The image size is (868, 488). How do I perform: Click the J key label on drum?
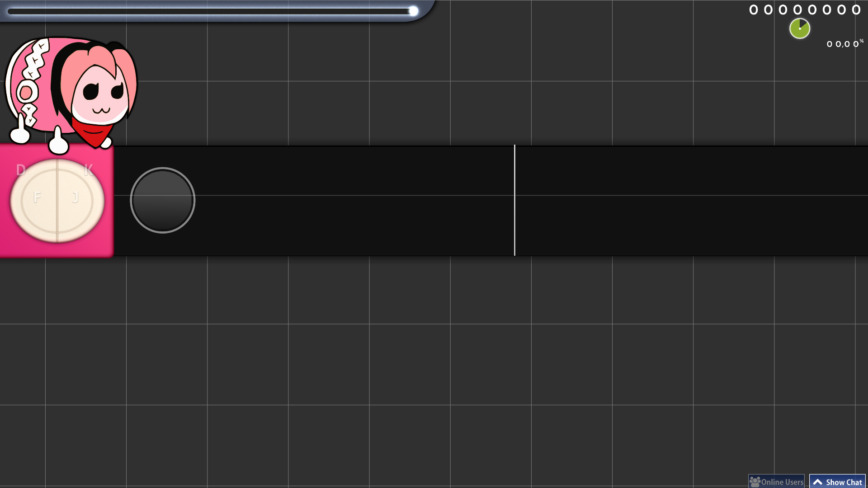click(75, 197)
